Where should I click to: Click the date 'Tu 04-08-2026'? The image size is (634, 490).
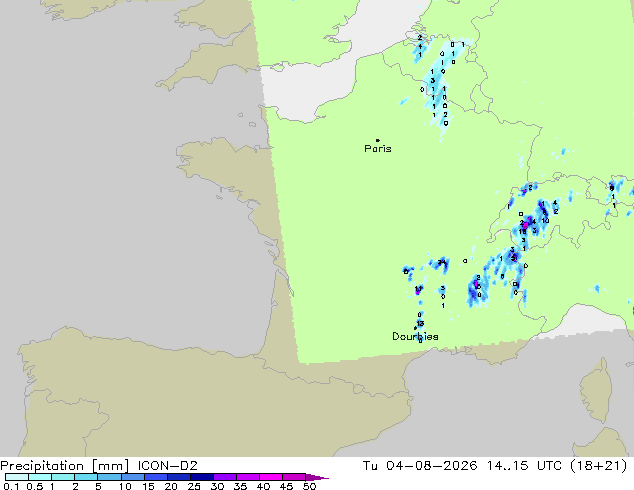420,466
